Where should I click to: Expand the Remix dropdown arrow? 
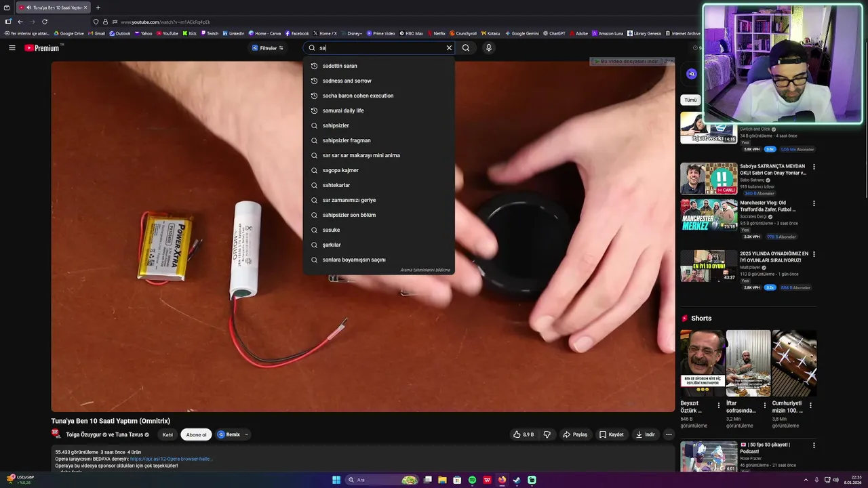point(246,434)
